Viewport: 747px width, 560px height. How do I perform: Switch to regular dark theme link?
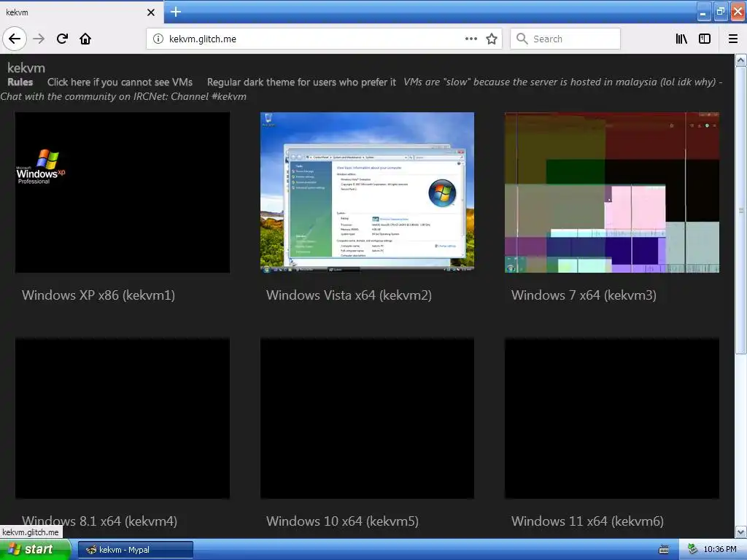[301, 82]
